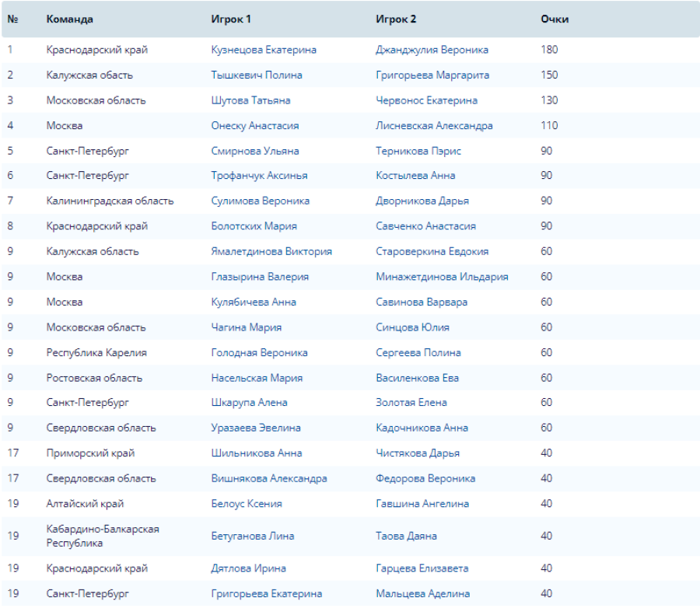Screen dimensions: 700x612
Task: Click the Джанджулия Вероника player link
Action: pyautogui.click(x=432, y=50)
